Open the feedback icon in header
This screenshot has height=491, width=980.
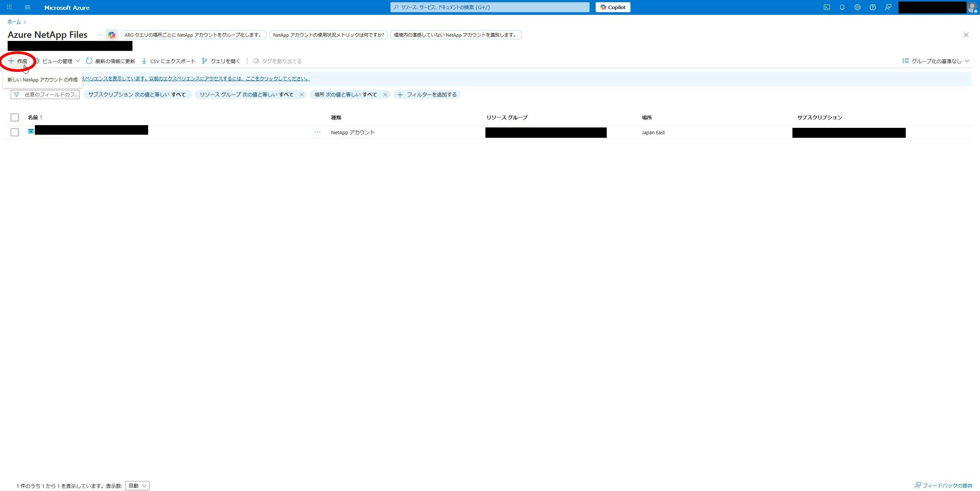(x=888, y=7)
